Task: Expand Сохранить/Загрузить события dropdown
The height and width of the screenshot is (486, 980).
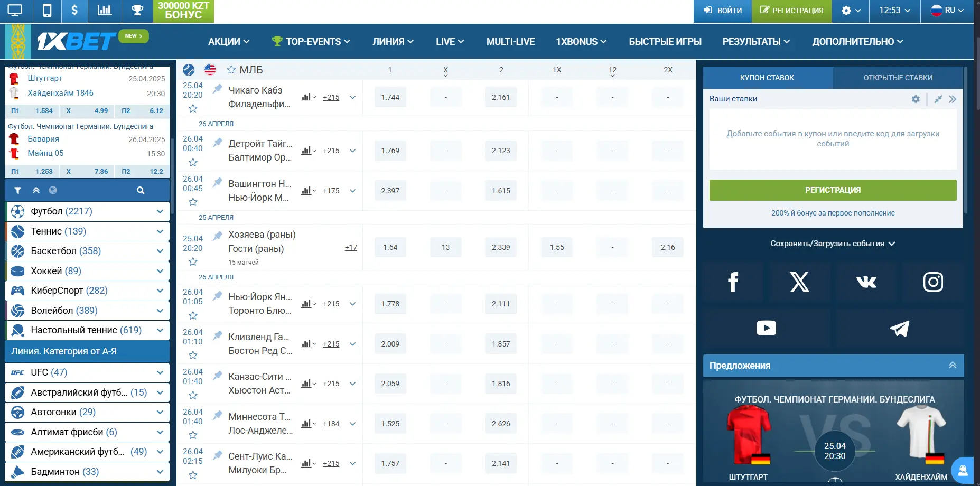Action: point(833,244)
